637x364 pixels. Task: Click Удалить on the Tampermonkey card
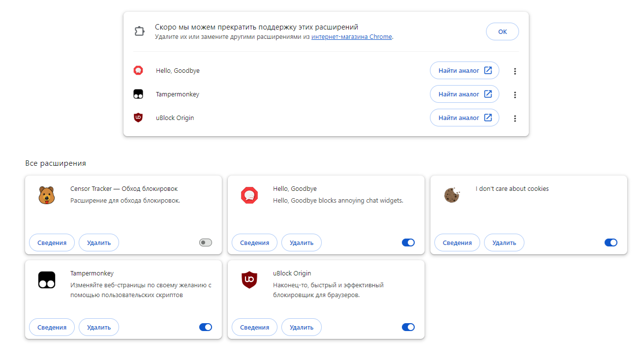99,327
